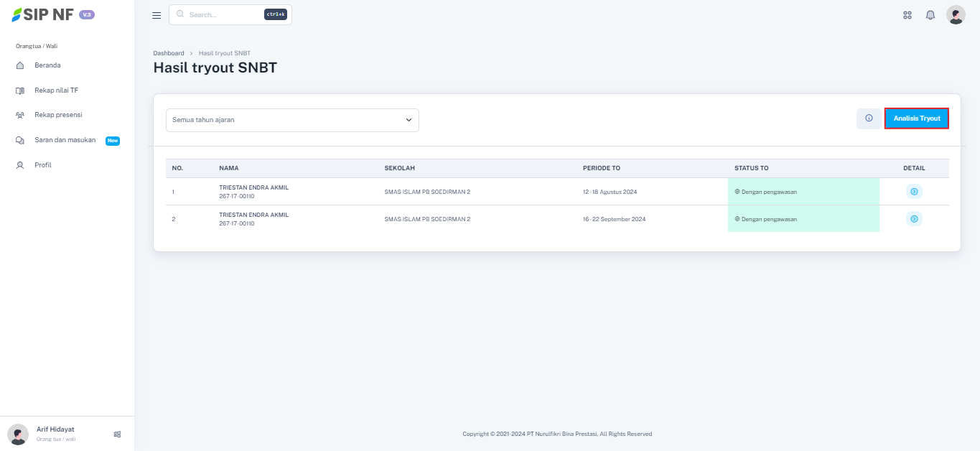This screenshot has height=451, width=980.
Task: Click the hamburger menu icon
Action: (x=157, y=15)
